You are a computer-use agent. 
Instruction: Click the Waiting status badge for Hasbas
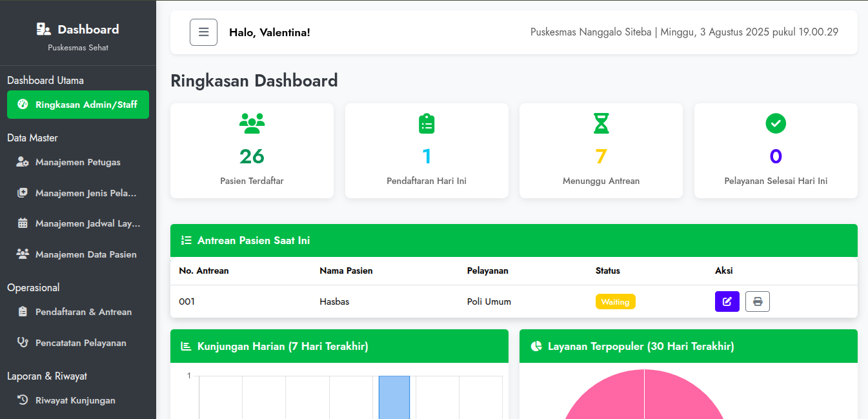pos(615,301)
